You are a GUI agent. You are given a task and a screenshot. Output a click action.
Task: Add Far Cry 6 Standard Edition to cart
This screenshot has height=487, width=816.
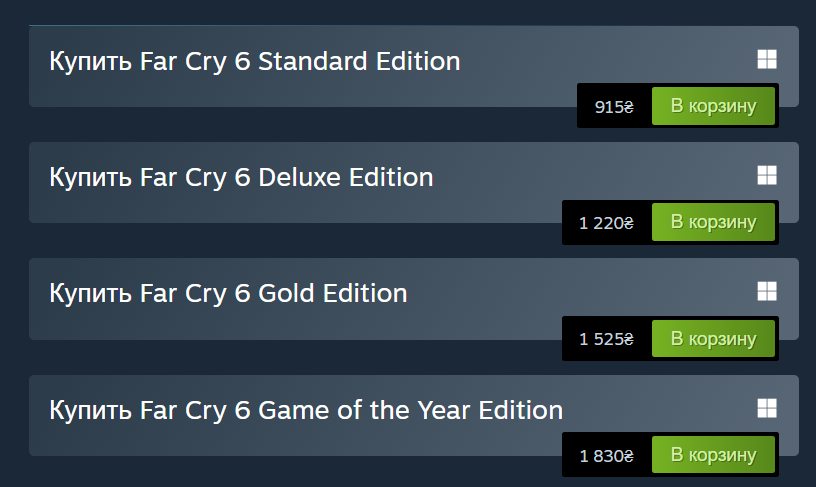[x=713, y=106]
